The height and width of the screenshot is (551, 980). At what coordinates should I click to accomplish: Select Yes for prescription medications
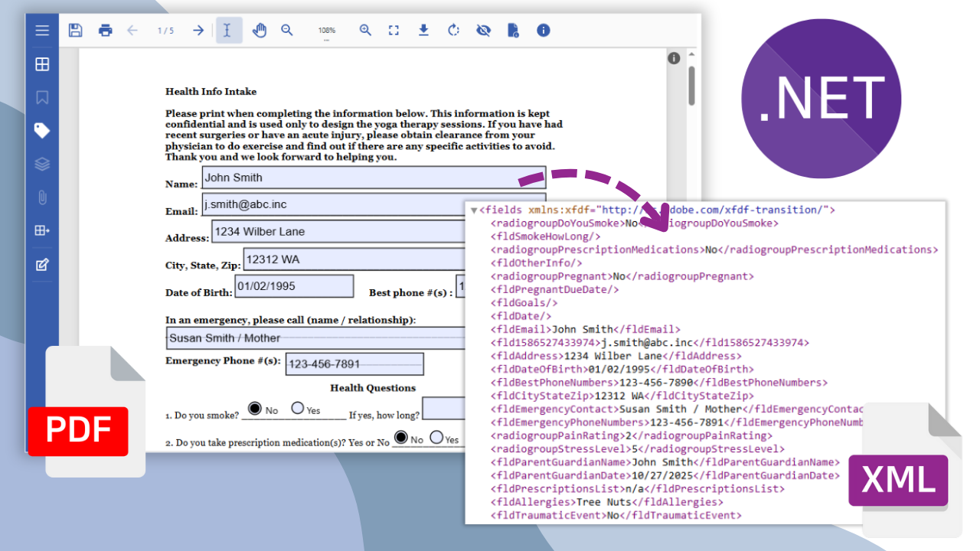pos(436,438)
